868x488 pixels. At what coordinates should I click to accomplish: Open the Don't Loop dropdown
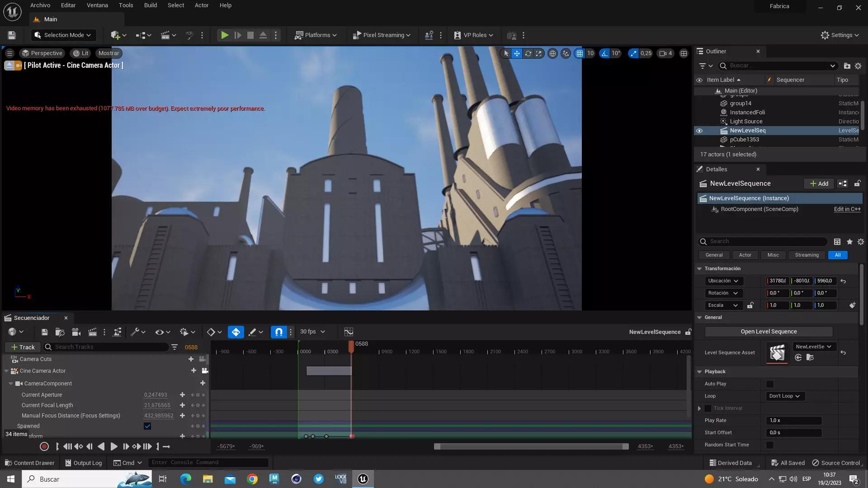(785, 396)
